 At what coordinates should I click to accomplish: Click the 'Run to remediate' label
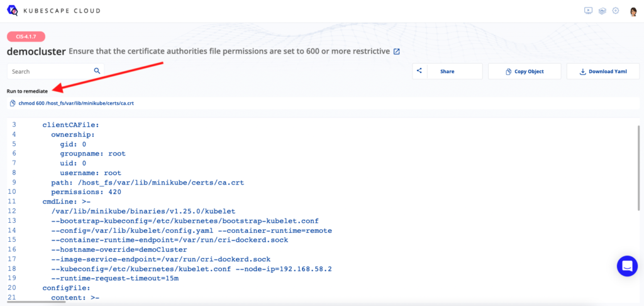pos(27,91)
